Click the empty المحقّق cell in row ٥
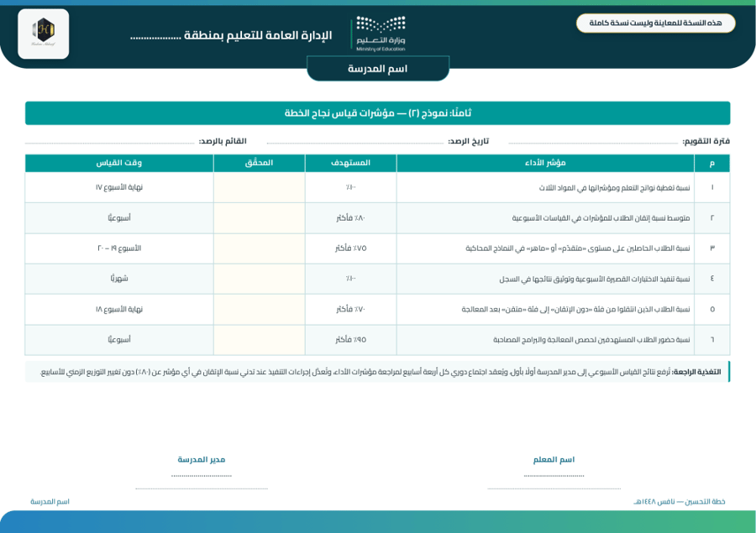This screenshot has width=756, height=533. tap(259, 309)
